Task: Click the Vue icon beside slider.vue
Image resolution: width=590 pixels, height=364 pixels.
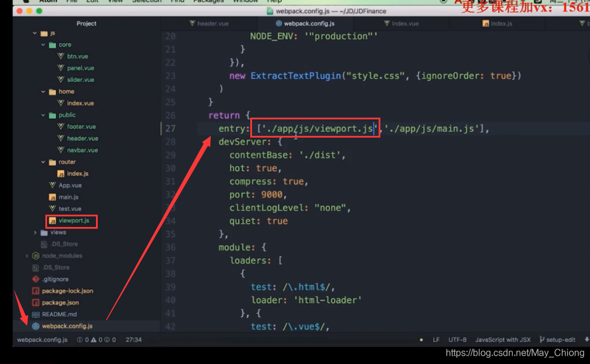Action: pyautogui.click(x=61, y=79)
